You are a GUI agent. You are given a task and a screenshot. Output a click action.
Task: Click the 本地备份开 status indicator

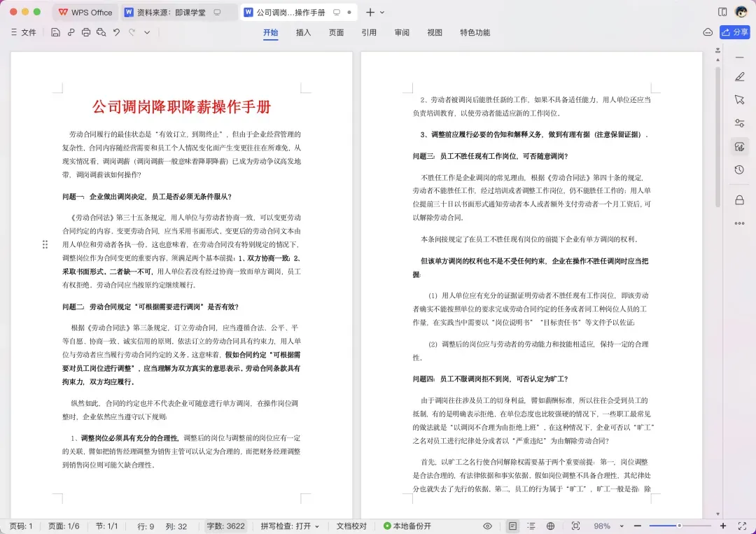point(407,526)
